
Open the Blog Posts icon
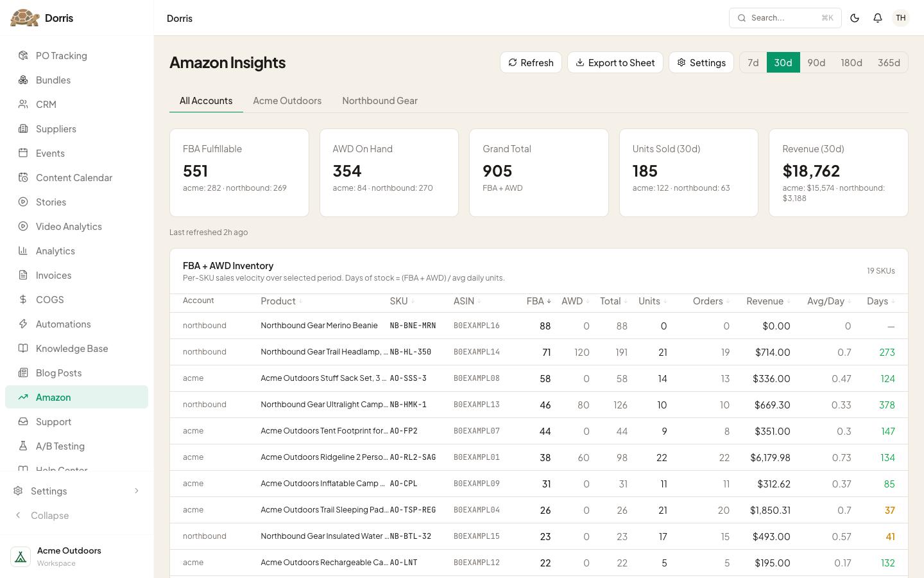(23, 373)
